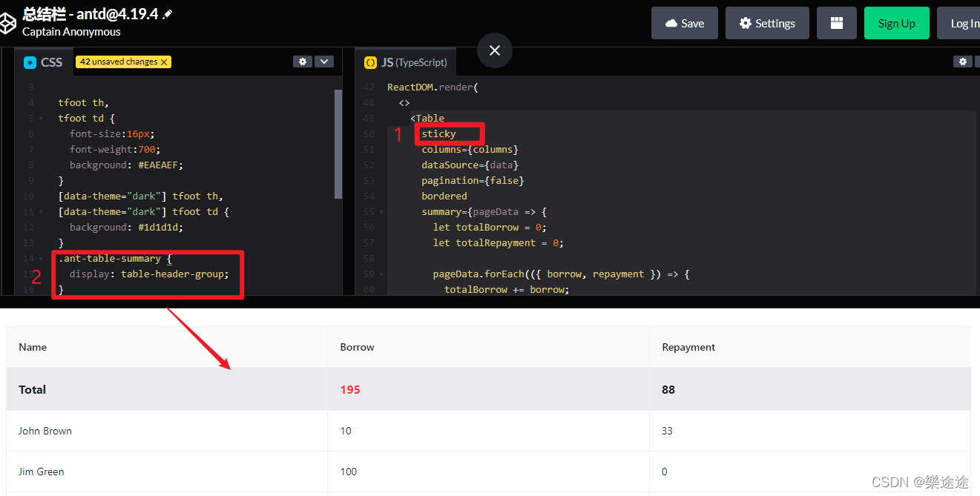Close the overlay with the round X button
The image size is (980, 496).
pyautogui.click(x=495, y=50)
